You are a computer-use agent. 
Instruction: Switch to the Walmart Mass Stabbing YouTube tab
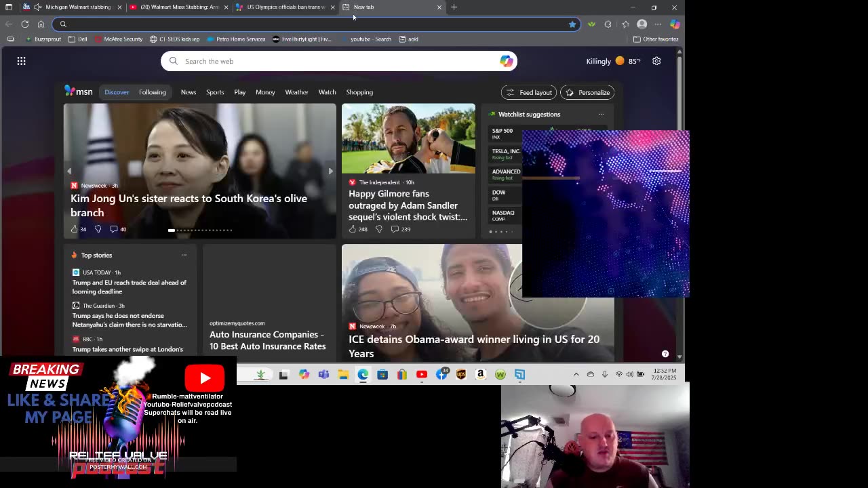tap(180, 7)
